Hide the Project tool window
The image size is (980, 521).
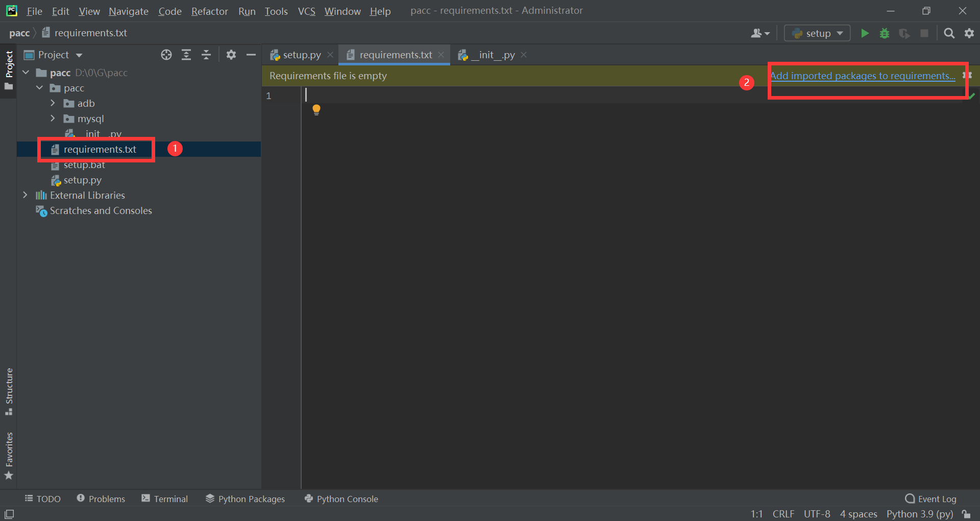251,55
